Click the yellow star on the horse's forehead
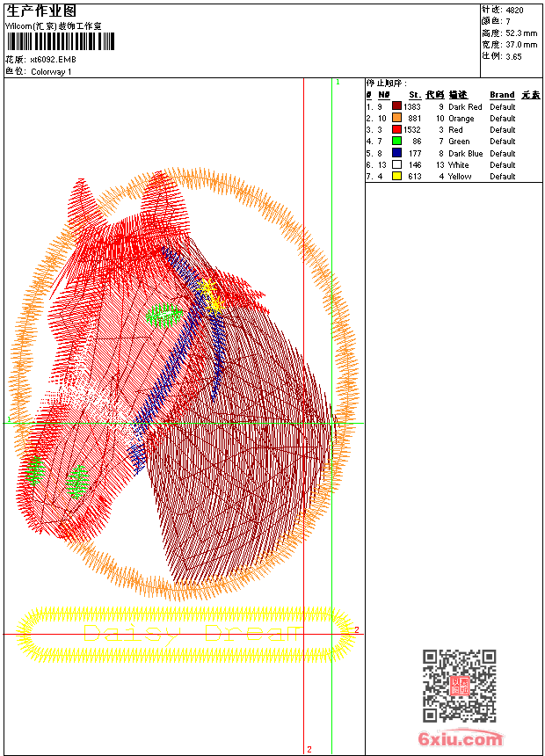 (x=211, y=296)
